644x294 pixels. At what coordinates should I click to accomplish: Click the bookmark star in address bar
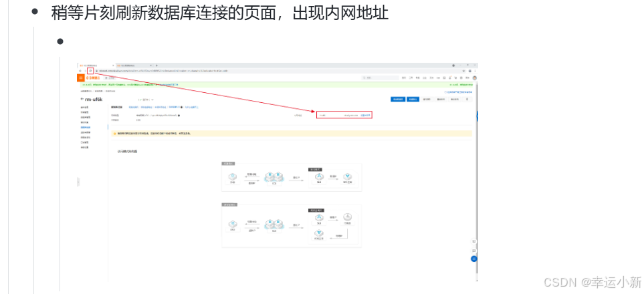coord(463,71)
